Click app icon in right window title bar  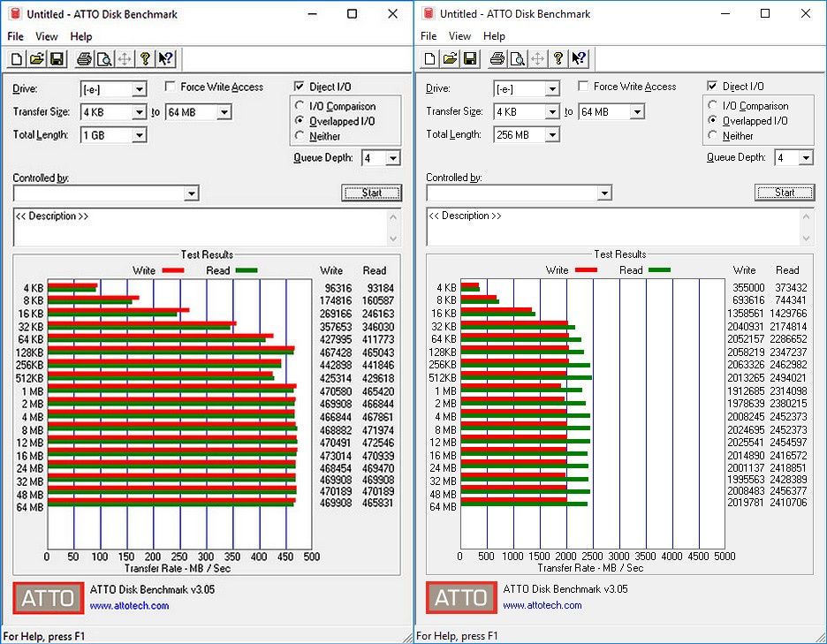(x=429, y=13)
